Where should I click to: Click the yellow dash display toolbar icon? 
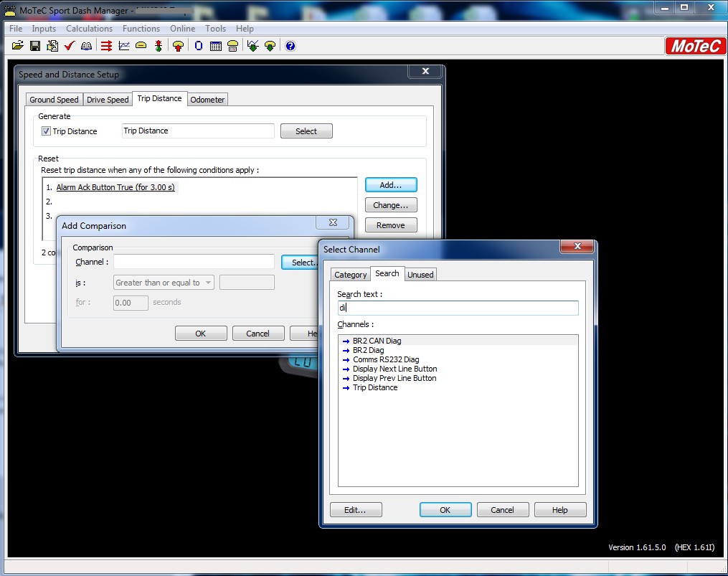coord(141,45)
